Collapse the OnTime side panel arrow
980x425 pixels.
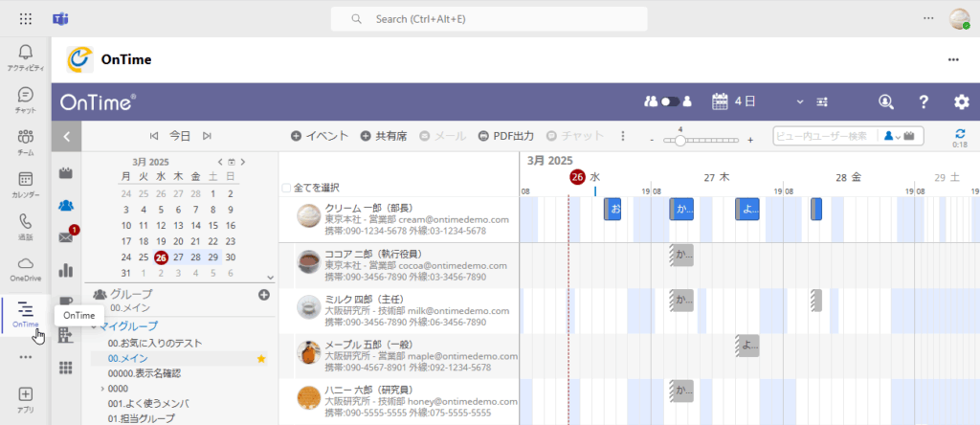(67, 136)
